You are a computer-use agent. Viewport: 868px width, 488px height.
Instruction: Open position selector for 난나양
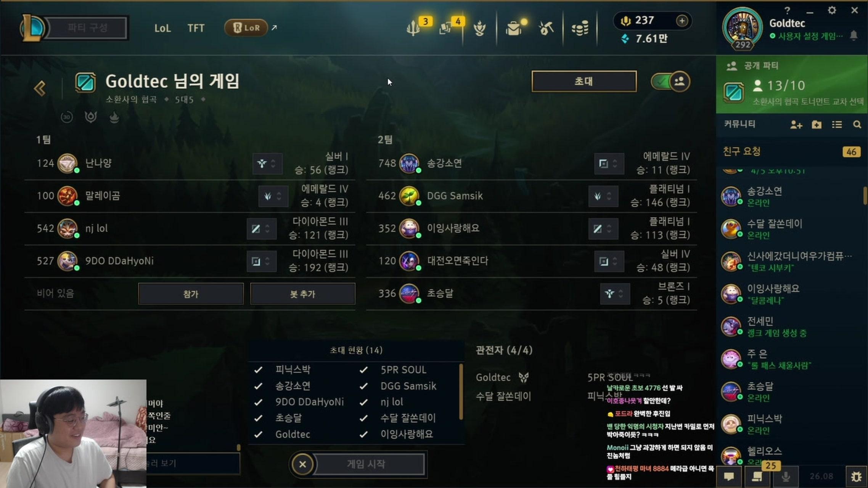click(267, 164)
